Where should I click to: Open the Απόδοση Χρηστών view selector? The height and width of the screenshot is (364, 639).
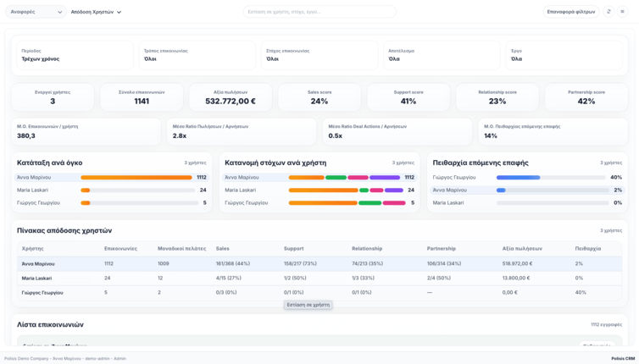96,12
